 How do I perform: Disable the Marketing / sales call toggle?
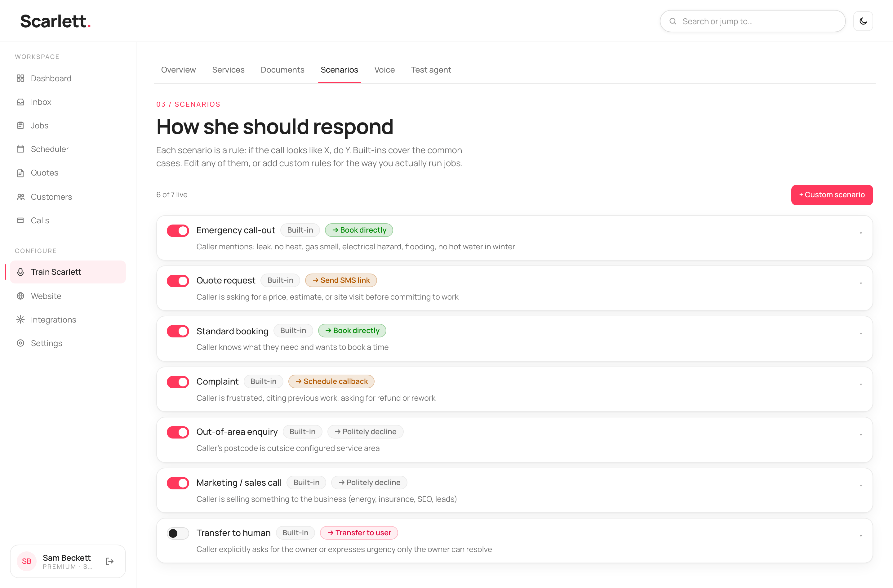(x=178, y=483)
